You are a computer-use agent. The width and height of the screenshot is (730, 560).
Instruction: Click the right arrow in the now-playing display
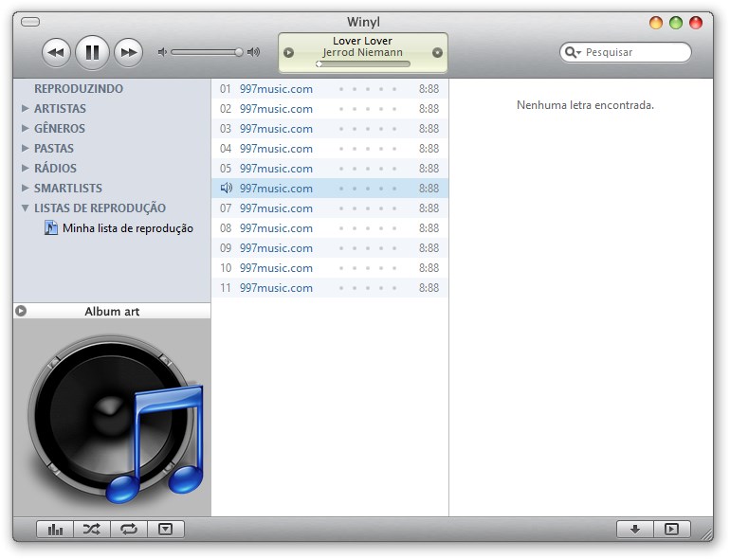(x=437, y=53)
